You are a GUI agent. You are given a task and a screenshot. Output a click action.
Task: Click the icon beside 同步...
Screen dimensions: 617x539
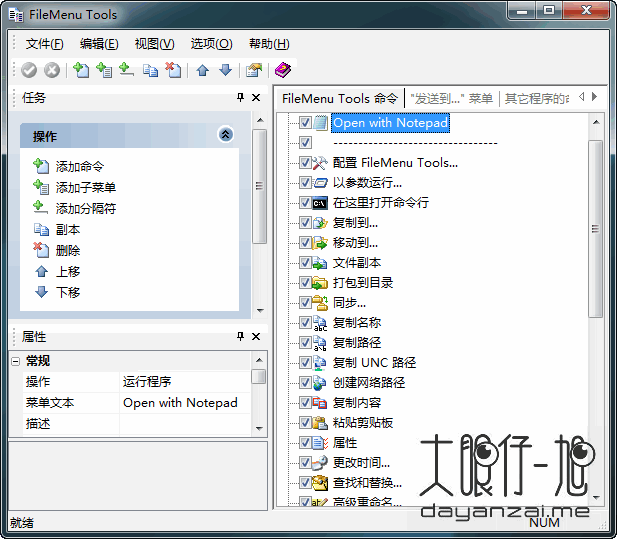point(320,303)
